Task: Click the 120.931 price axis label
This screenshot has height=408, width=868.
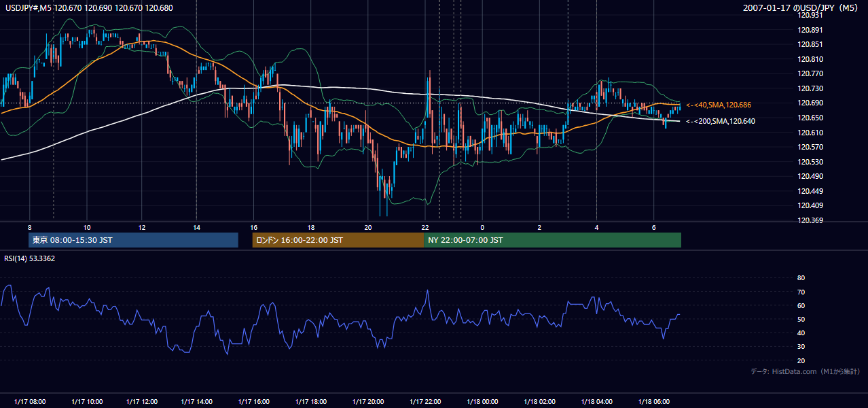Action: click(x=810, y=15)
